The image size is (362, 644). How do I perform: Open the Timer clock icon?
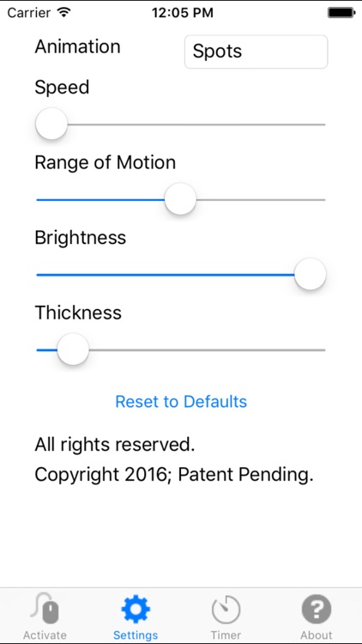click(x=226, y=610)
